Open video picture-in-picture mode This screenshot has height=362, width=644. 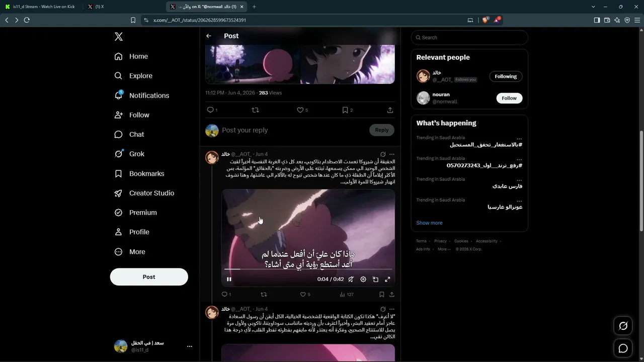[375, 279]
